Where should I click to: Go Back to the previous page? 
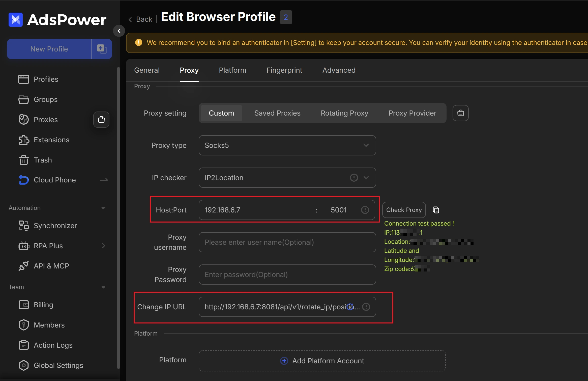(x=141, y=19)
